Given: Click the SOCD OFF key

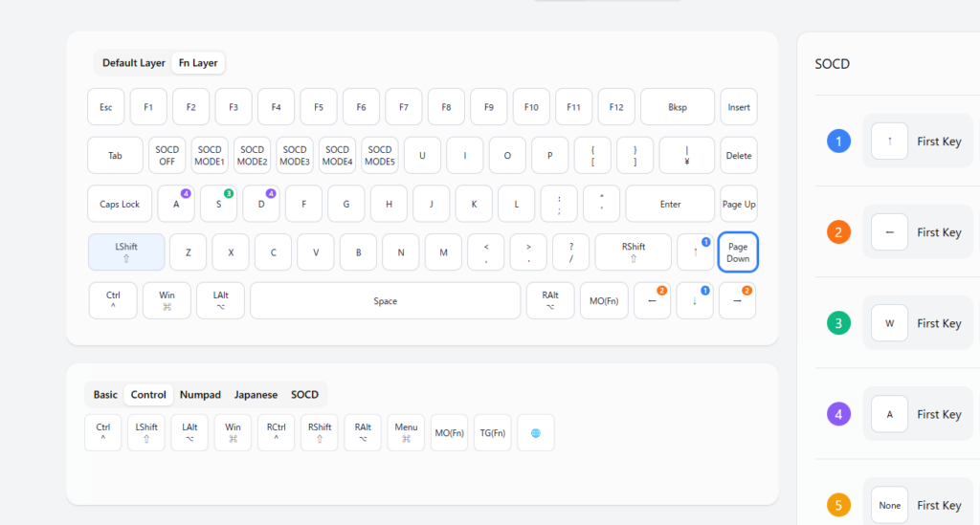Looking at the screenshot, I should tap(167, 155).
